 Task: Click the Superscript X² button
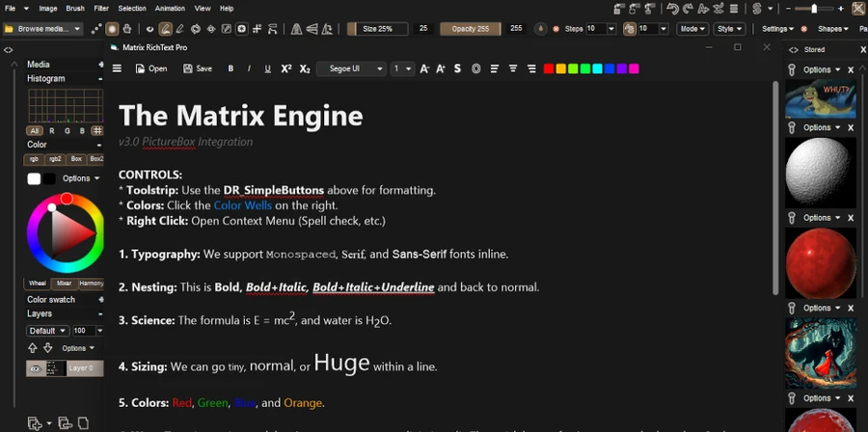click(x=286, y=68)
